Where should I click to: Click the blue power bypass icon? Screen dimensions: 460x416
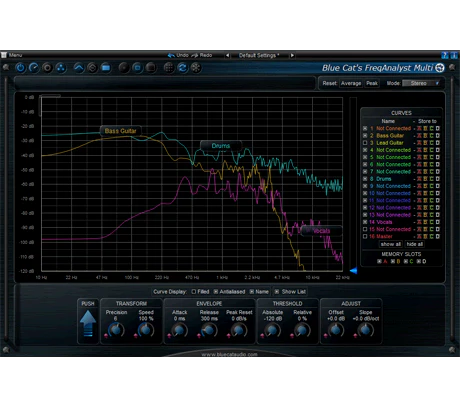(x=21, y=68)
